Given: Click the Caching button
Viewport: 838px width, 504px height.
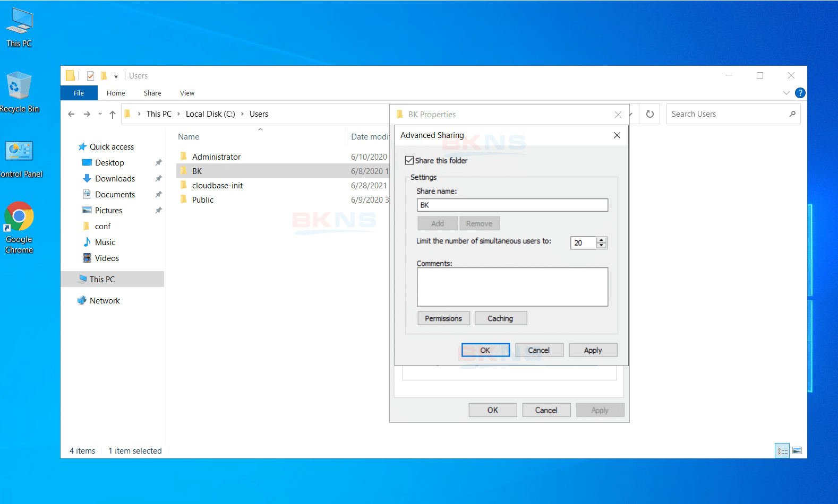Looking at the screenshot, I should tap(500, 318).
